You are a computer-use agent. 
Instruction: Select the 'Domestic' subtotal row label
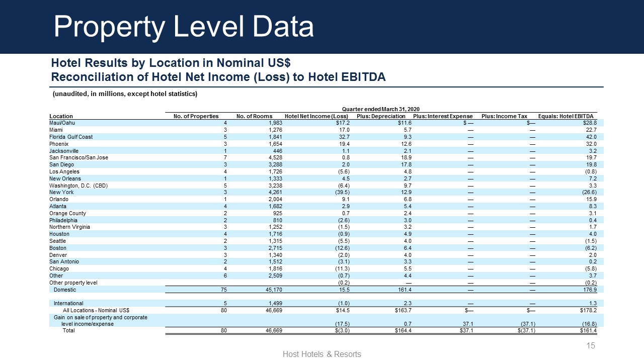pos(65,290)
